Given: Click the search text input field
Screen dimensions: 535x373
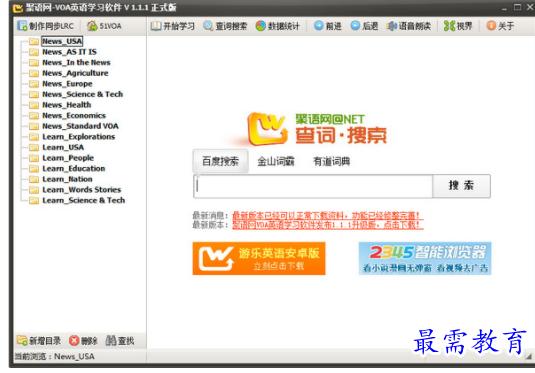Looking at the screenshot, I should pyautogui.click(x=313, y=186).
